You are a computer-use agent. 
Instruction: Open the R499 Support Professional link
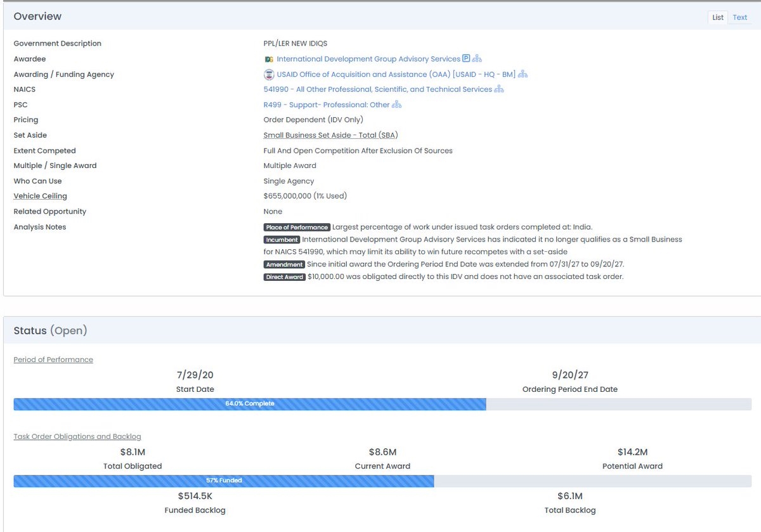tap(327, 105)
